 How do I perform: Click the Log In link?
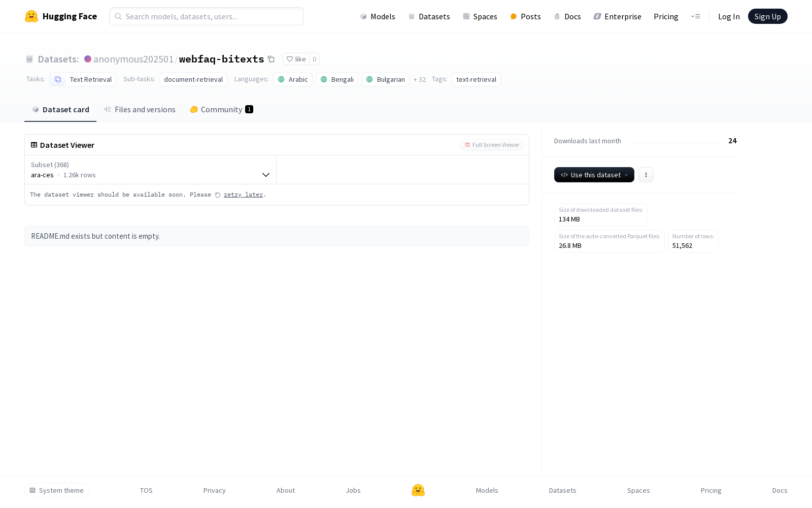tap(729, 16)
